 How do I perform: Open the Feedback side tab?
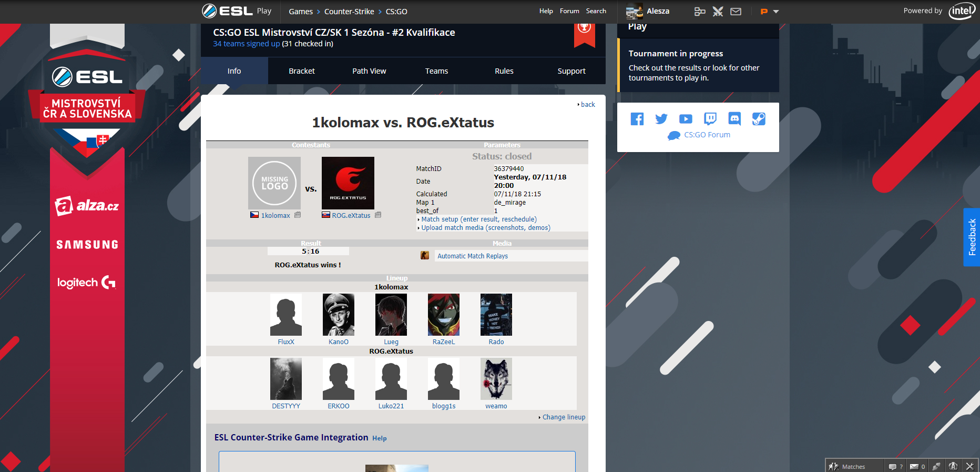pos(972,237)
